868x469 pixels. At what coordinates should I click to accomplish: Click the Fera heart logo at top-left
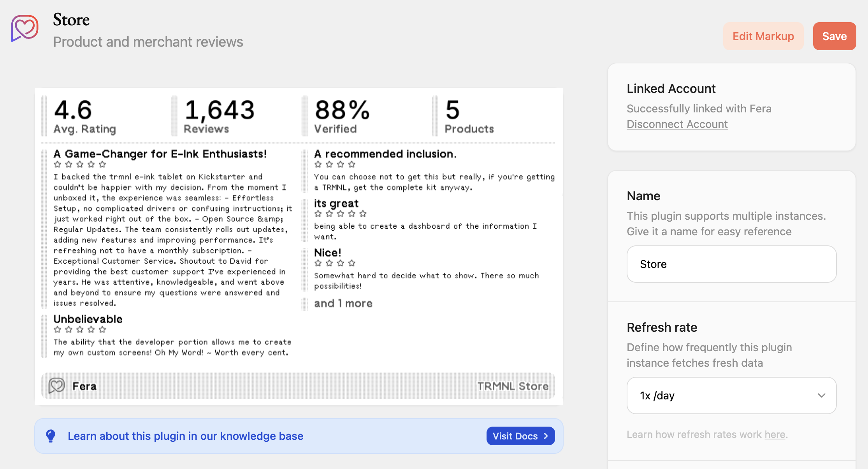25,28
